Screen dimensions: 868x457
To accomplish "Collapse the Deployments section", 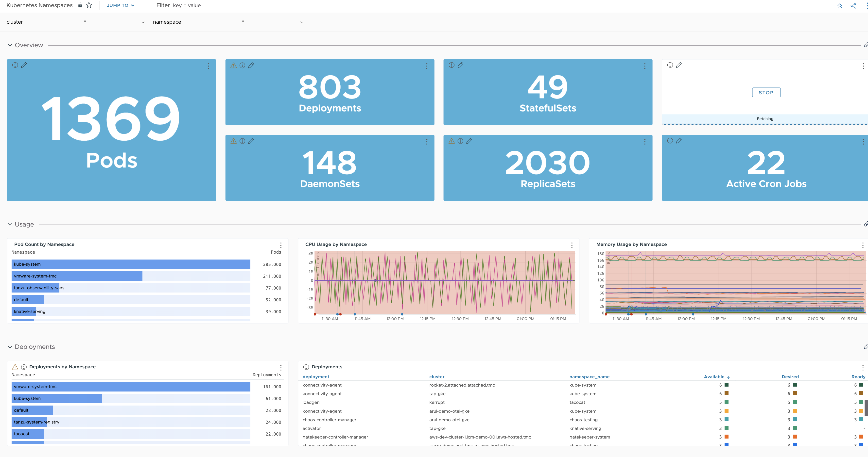I will [10, 346].
